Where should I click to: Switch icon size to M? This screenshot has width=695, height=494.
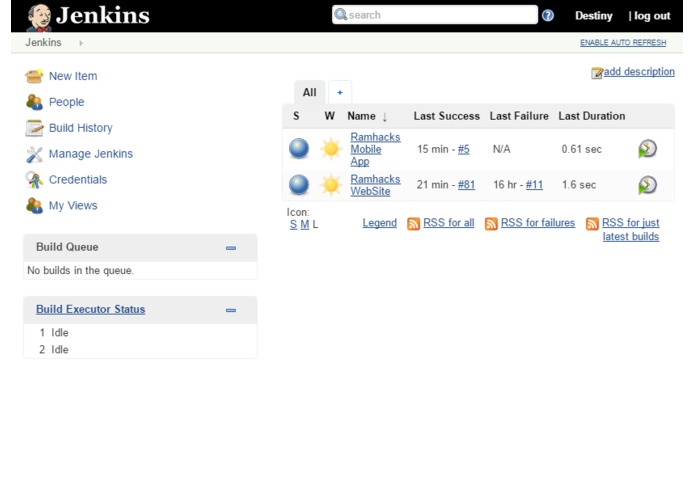click(x=305, y=225)
